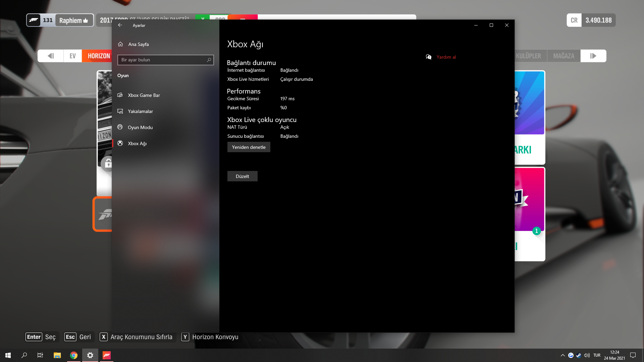
Task: Click the Raphiem player name badge
Action: coord(74,20)
